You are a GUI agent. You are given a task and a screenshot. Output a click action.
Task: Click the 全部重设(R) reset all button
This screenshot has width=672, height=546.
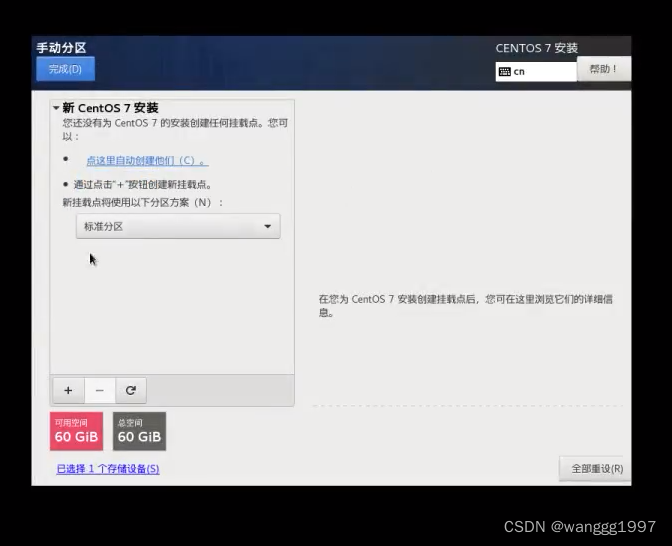595,469
